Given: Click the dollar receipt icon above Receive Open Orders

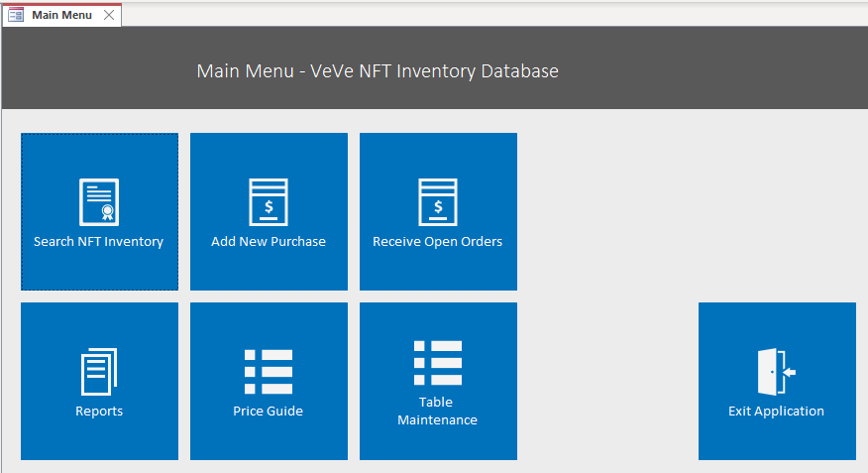Looking at the screenshot, I should [438, 202].
